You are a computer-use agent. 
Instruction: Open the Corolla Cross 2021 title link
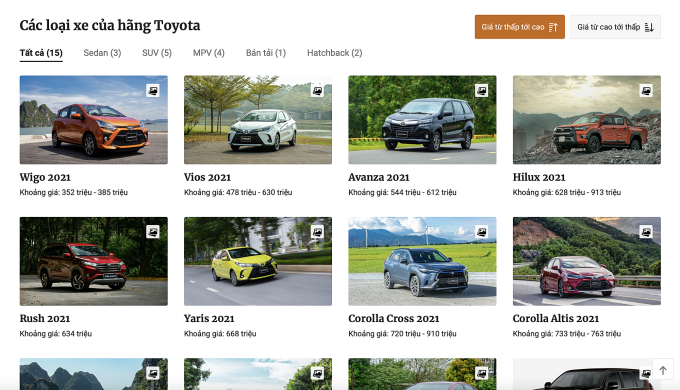[x=394, y=318]
